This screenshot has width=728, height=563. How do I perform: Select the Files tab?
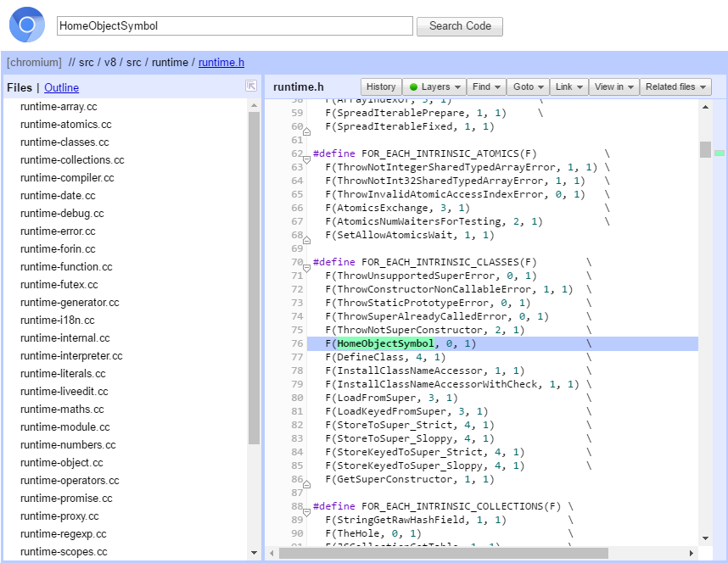click(x=19, y=87)
